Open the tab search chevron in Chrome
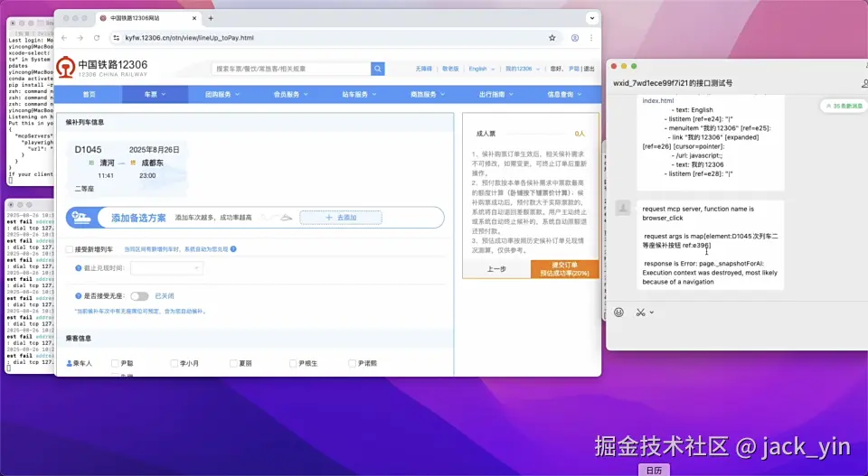868x476 pixels. [591, 18]
